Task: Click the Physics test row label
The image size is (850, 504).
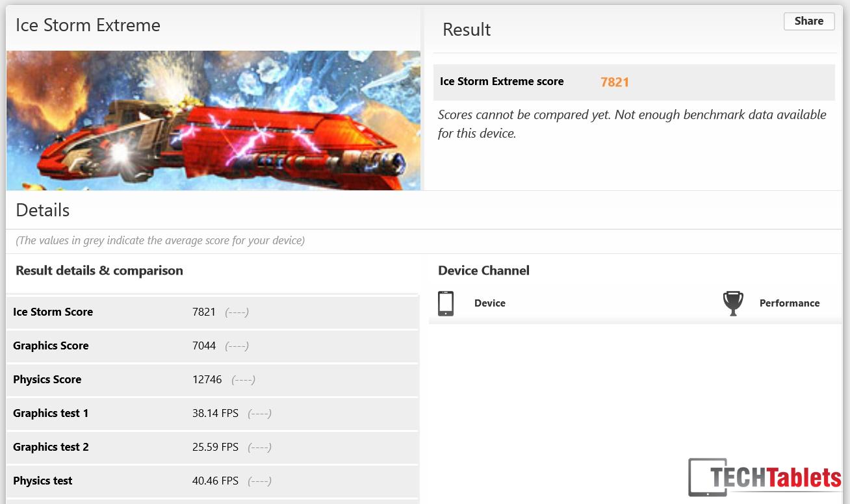Action: (43, 481)
